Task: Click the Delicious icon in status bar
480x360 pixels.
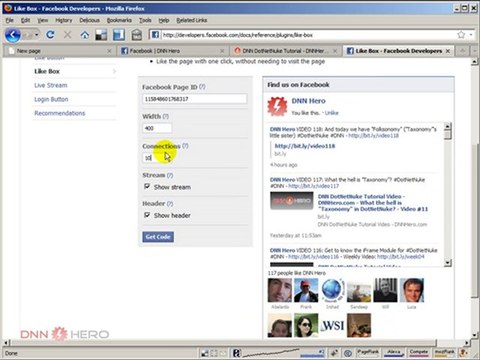Action: (204, 353)
